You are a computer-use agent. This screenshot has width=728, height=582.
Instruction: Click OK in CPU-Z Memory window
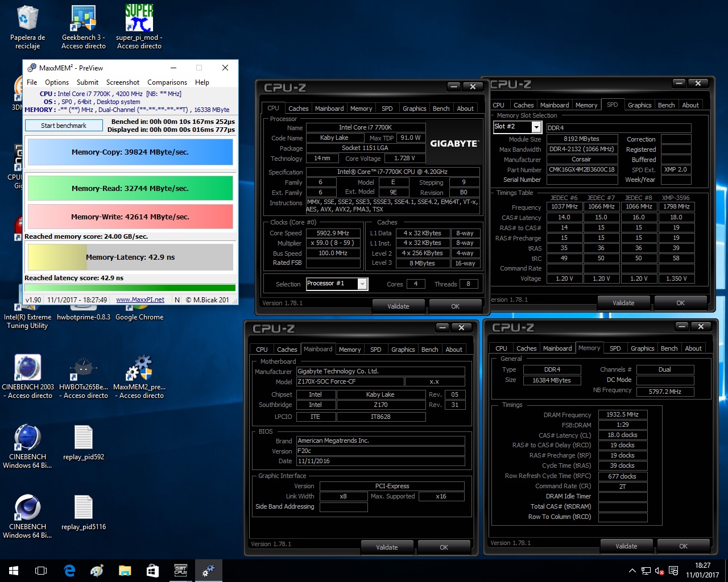click(683, 546)
